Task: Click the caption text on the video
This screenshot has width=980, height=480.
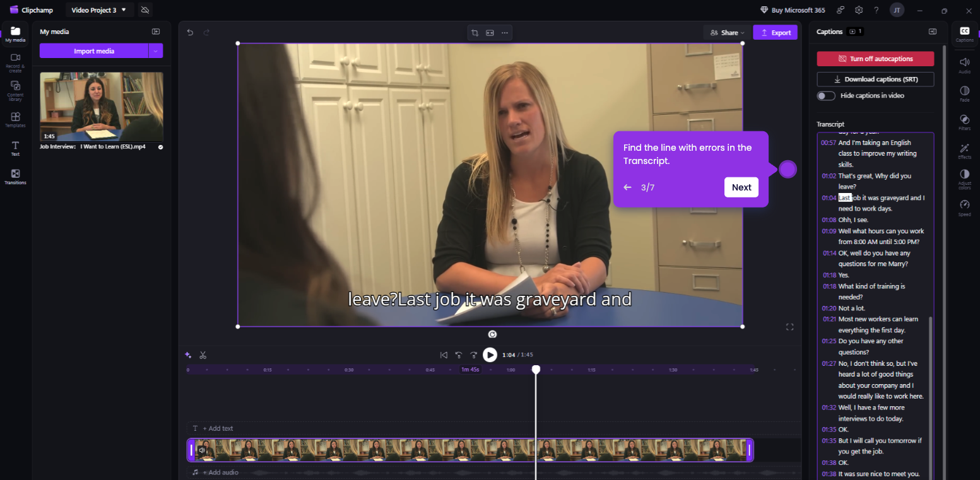Action: click(x=490, y=299)
